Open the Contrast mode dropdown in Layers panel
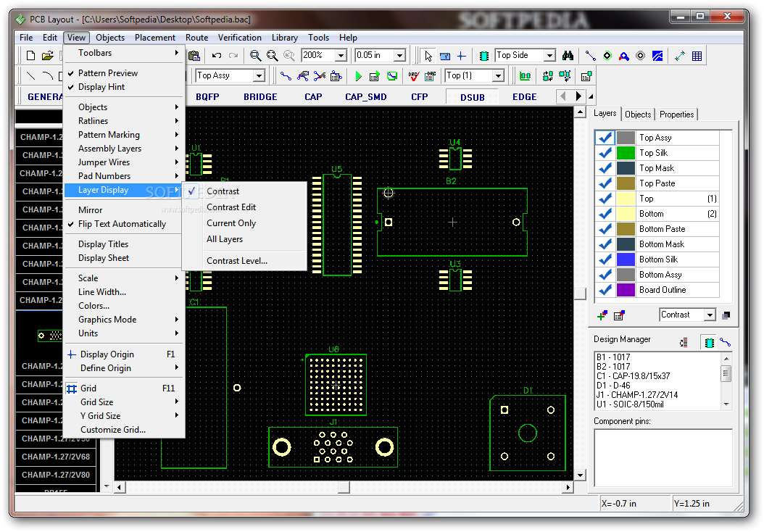 [x=710, y=315]
